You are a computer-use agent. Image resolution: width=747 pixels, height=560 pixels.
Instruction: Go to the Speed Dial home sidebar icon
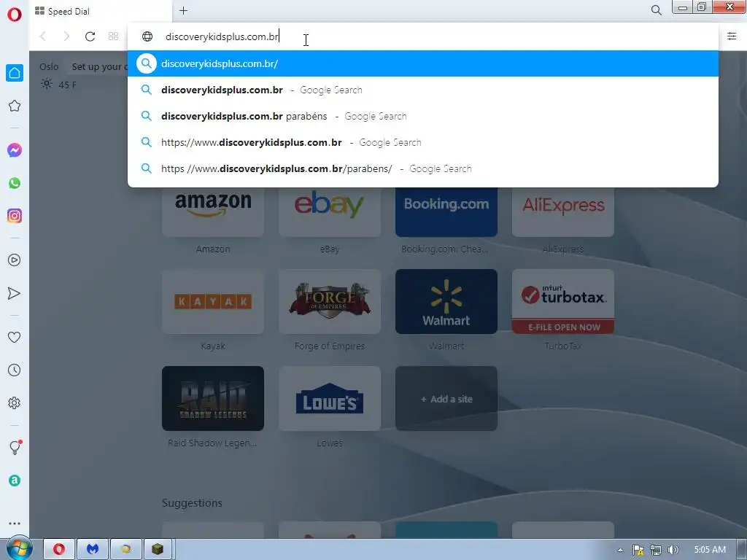15,73
